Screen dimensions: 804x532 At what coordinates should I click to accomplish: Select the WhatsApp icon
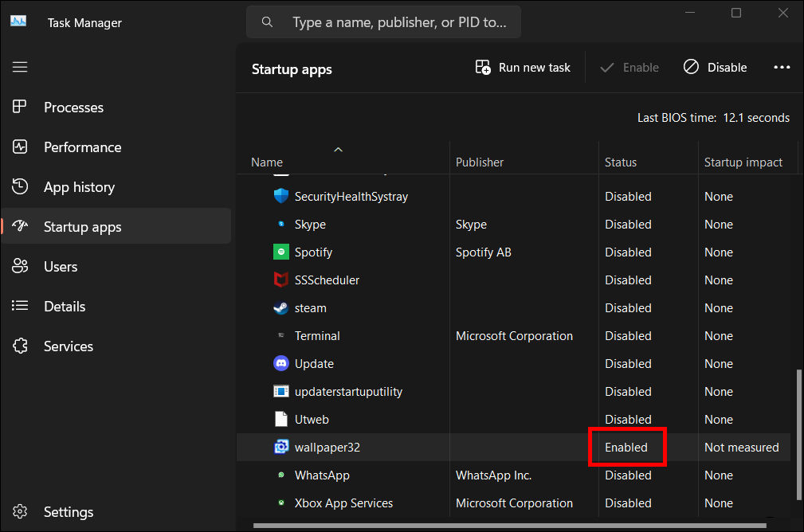[281, 475]
